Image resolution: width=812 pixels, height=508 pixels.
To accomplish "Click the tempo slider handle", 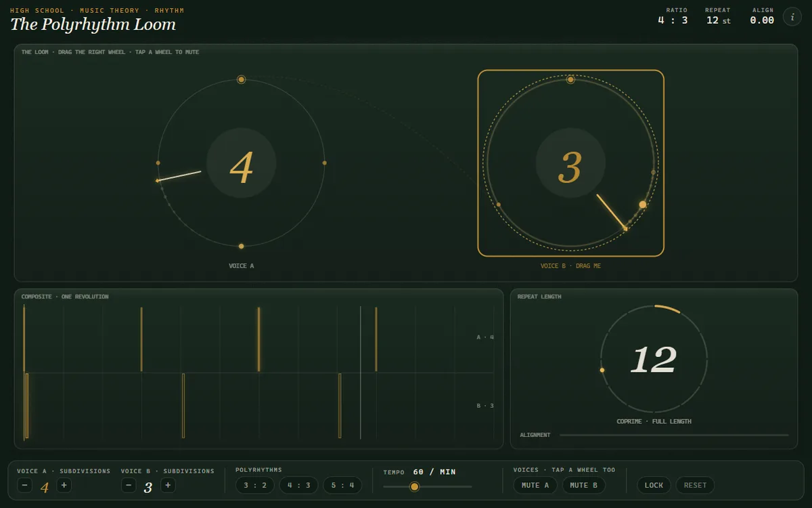I will tap(414, 486).
